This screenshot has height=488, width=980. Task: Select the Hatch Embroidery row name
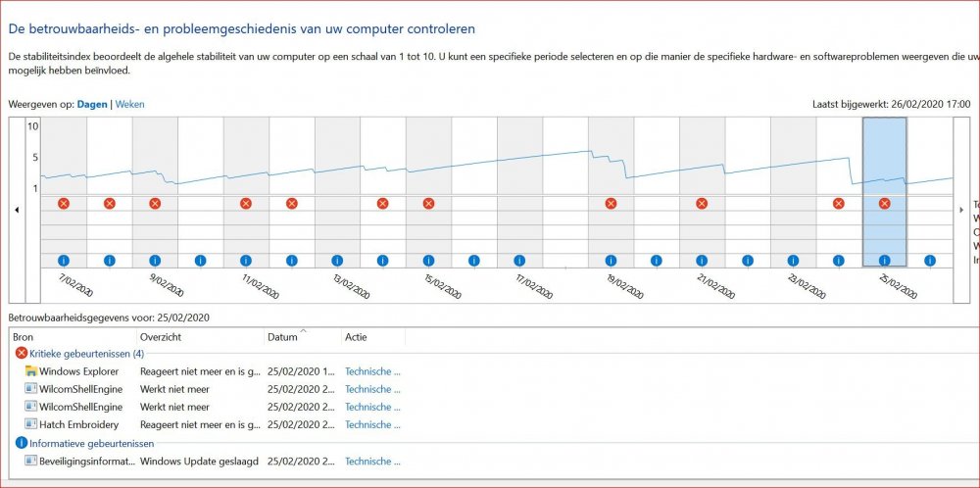78,424
